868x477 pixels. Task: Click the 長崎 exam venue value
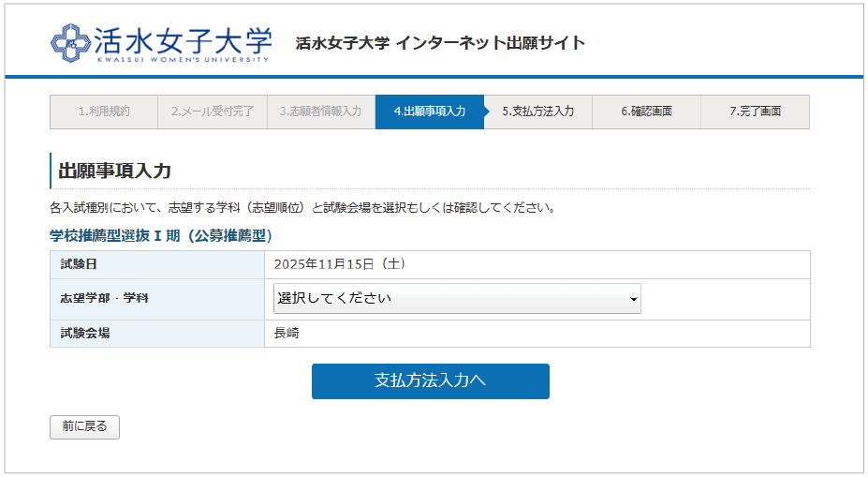pyautogui.click(x=287, y=333)
